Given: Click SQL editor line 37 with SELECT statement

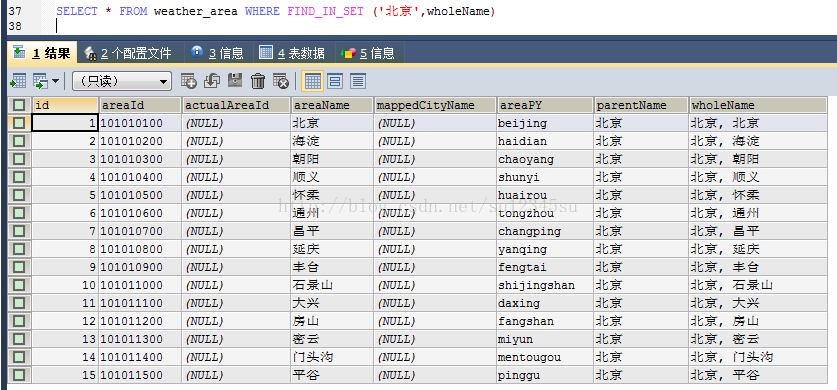Looking at the screenshot, I should [x=275, y=11].
